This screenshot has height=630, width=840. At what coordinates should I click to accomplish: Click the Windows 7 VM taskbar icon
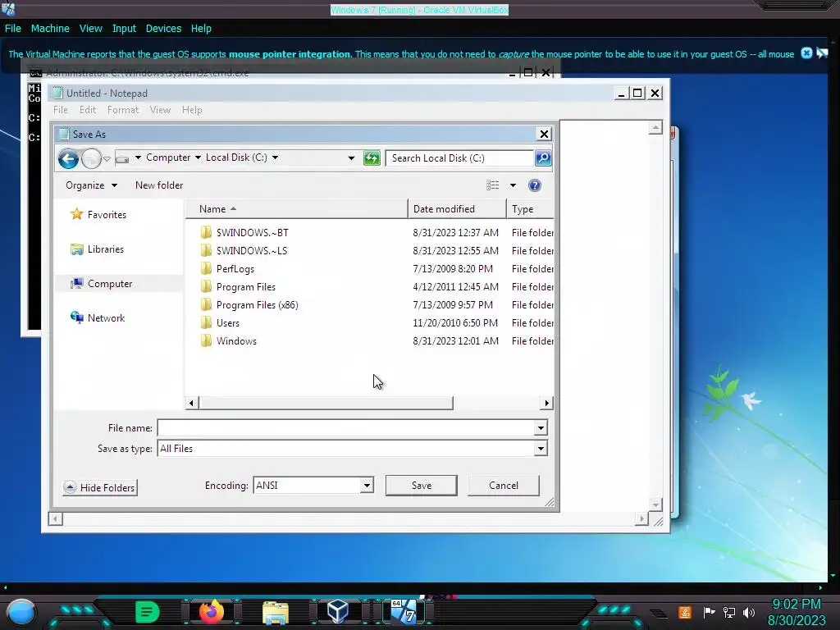pyautogui.click(x=404, y=611)
